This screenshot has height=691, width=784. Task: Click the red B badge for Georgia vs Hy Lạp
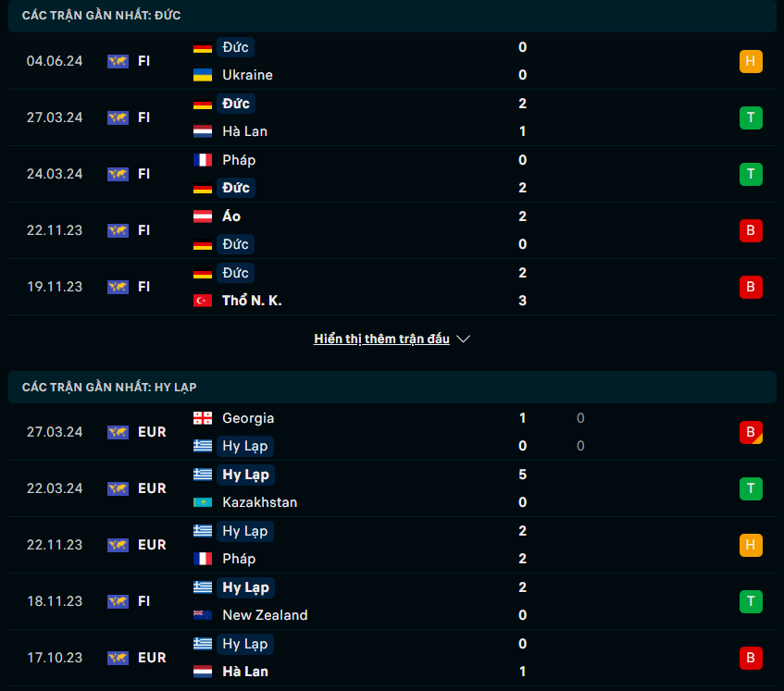[x=751, y=432]
